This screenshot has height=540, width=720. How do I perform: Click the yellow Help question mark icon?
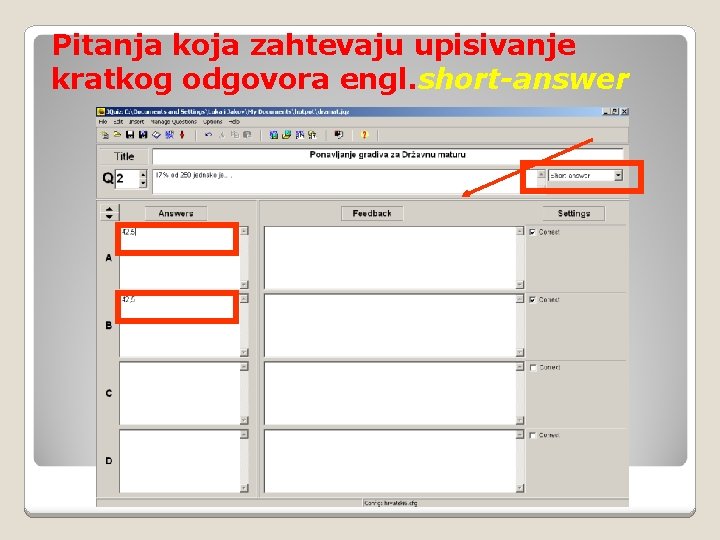[x=365, y=135]
